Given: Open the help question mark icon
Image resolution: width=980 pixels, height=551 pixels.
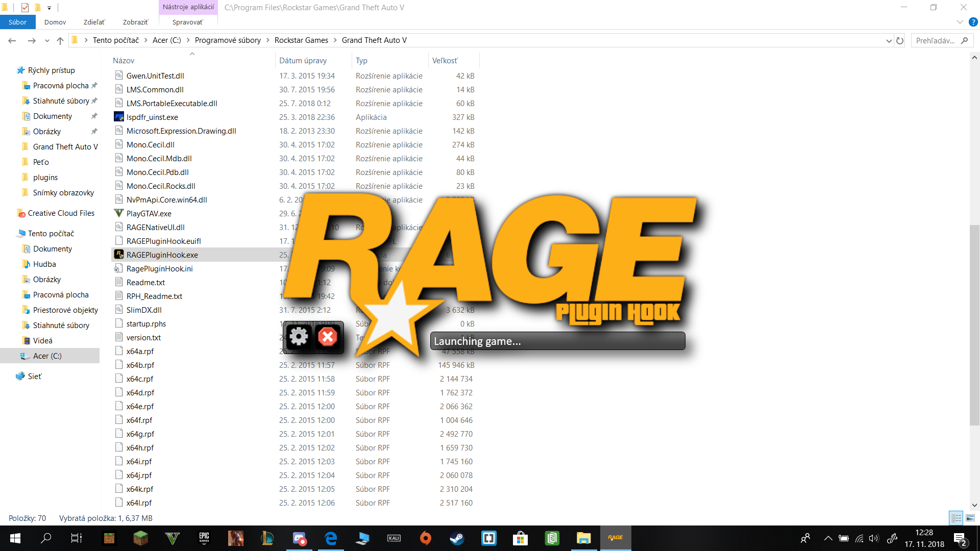Looking at the screenshot, I should tap(973, 22).
